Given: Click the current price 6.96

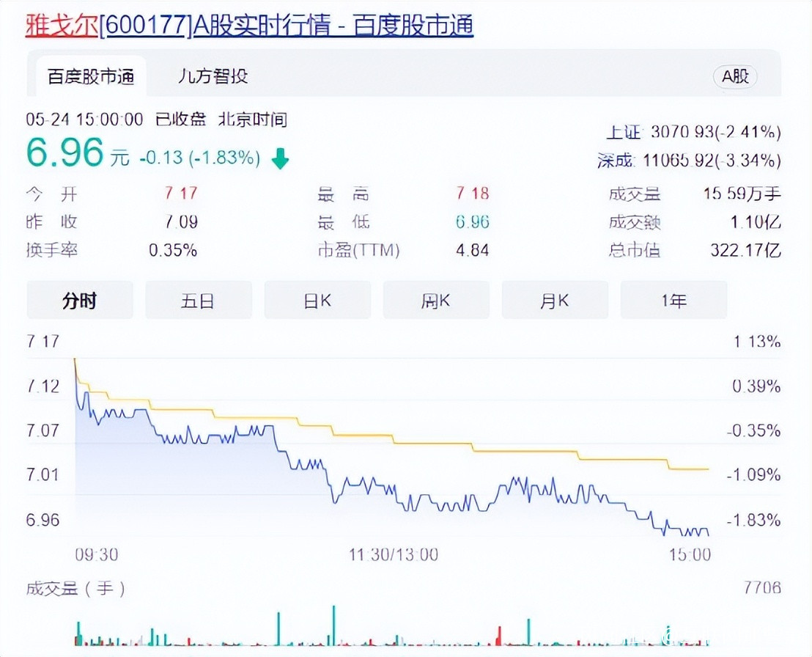Looking at the screenshot, I should click(64, 153).
